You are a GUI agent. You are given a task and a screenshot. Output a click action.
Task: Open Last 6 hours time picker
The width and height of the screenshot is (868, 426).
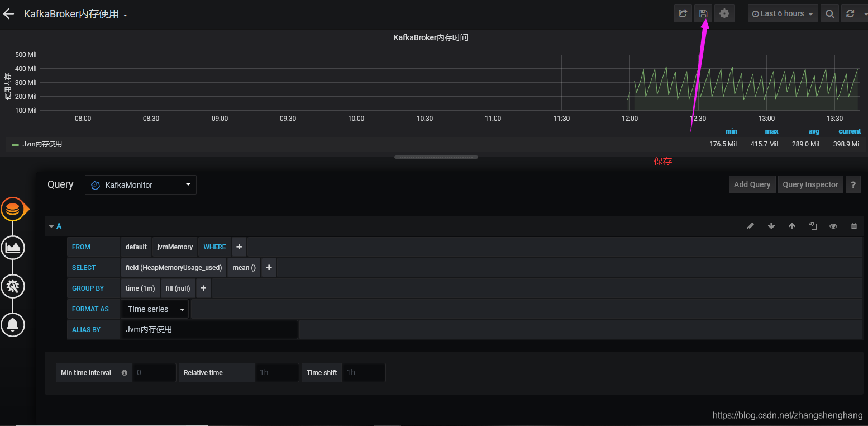(783, 13)
